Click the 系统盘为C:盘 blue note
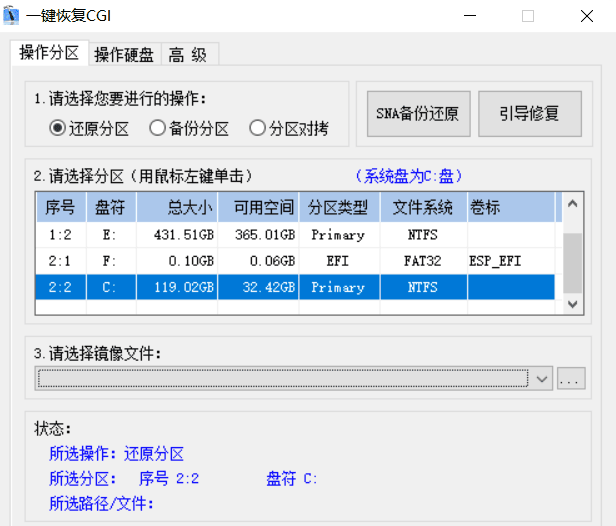The width and height of the screenshot is (616, 526). point(409,176)
